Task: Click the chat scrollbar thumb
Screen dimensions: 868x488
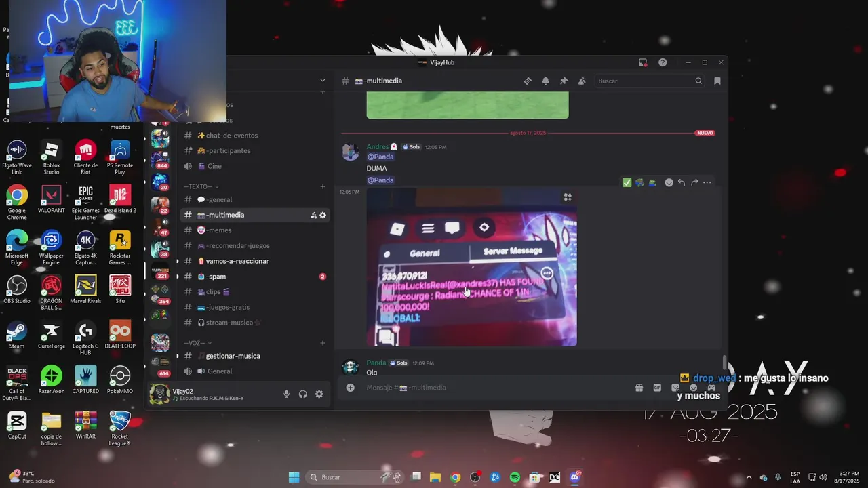Action: pyautogui.click(x=724, y=361)
